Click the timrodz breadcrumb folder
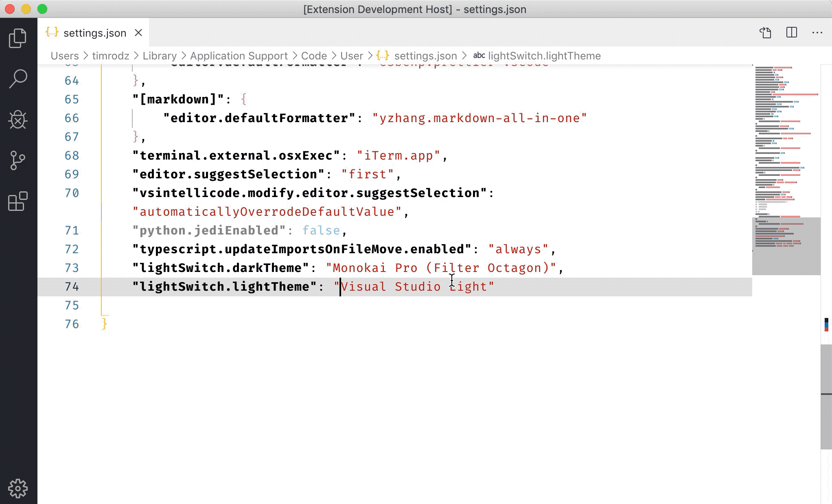 pyautogui.click(x=110, y=56)
